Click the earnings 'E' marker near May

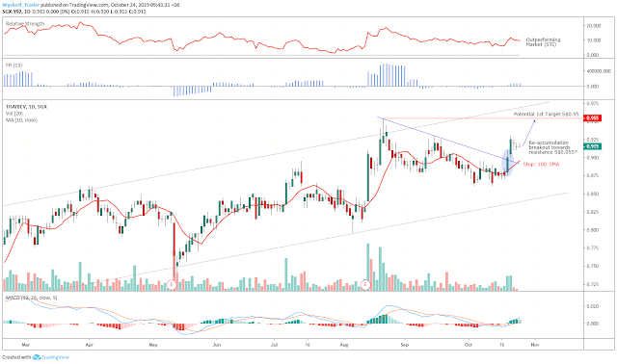click(172, 285)
